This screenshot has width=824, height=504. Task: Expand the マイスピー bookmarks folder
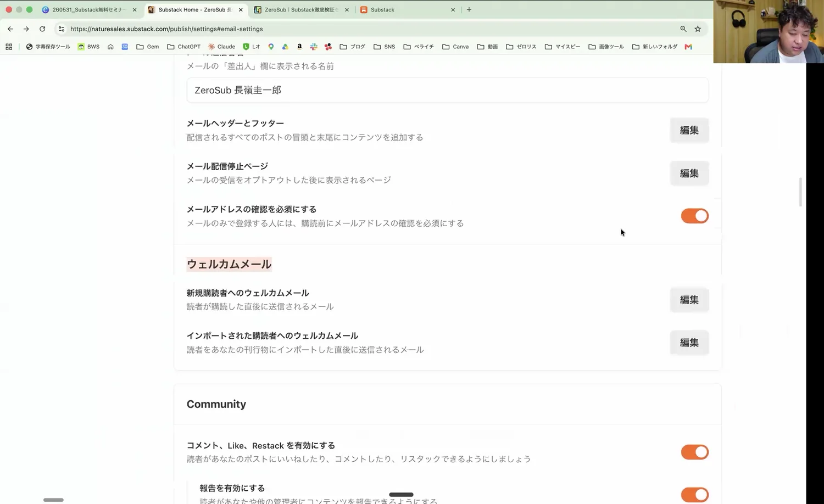pos(563,47)
